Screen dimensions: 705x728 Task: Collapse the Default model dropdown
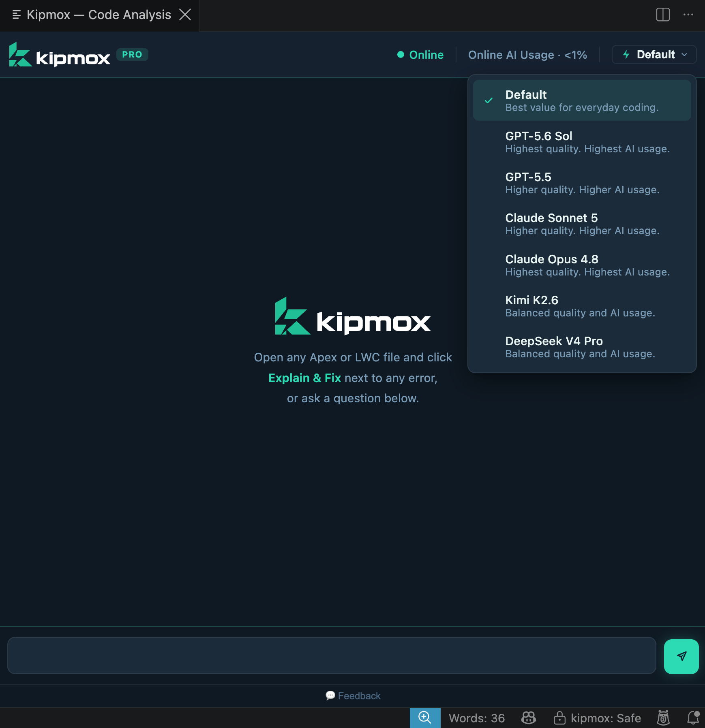click(x=654, y=54)
